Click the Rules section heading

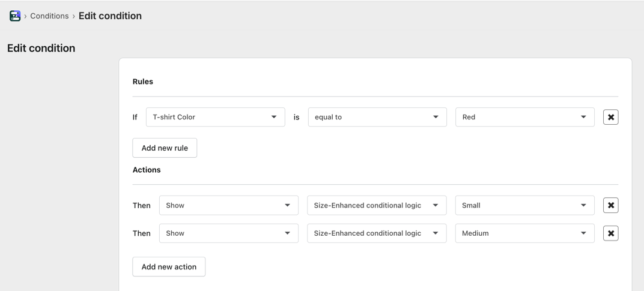tap(143, 82)
